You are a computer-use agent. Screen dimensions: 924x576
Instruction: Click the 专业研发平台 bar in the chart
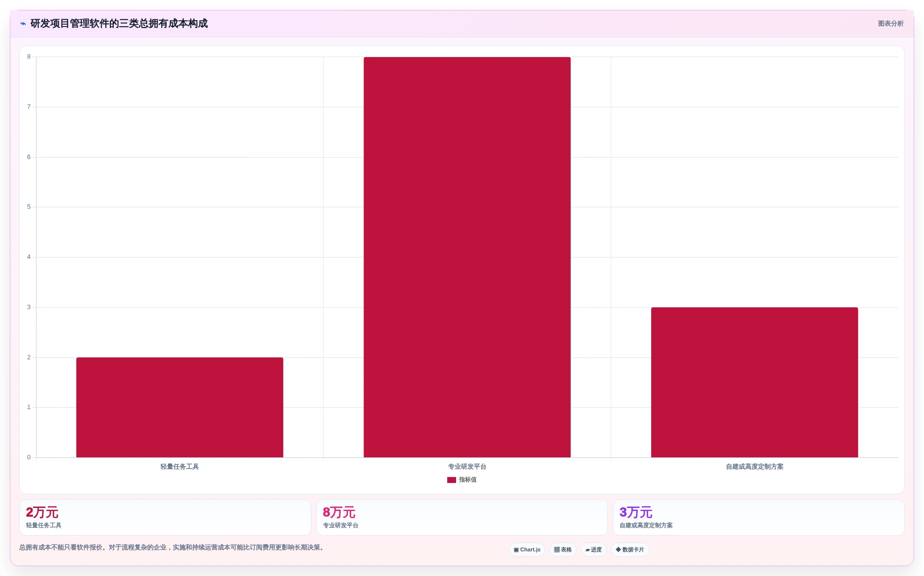click(x=467, y=257)
